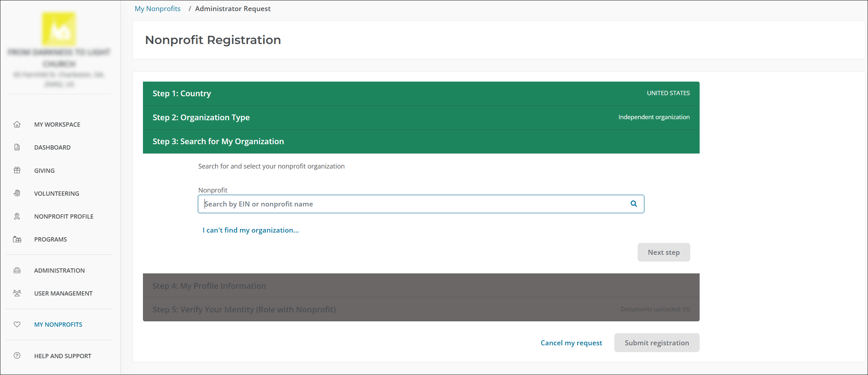Click the Giving gift box icon
Viewport: 868px width, 375px height.
(x=17, y=170)
